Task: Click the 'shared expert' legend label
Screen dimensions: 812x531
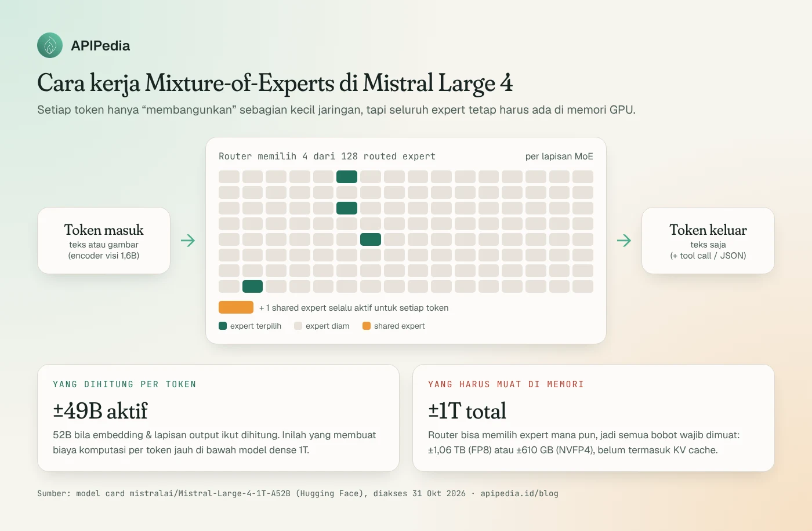Action: (400, 326)
